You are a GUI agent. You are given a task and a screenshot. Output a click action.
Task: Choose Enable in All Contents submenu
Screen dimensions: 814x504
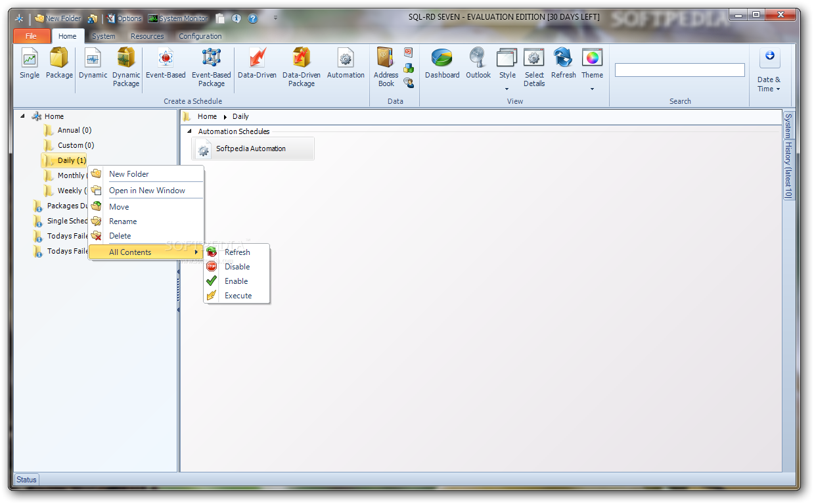coord(237,281)
